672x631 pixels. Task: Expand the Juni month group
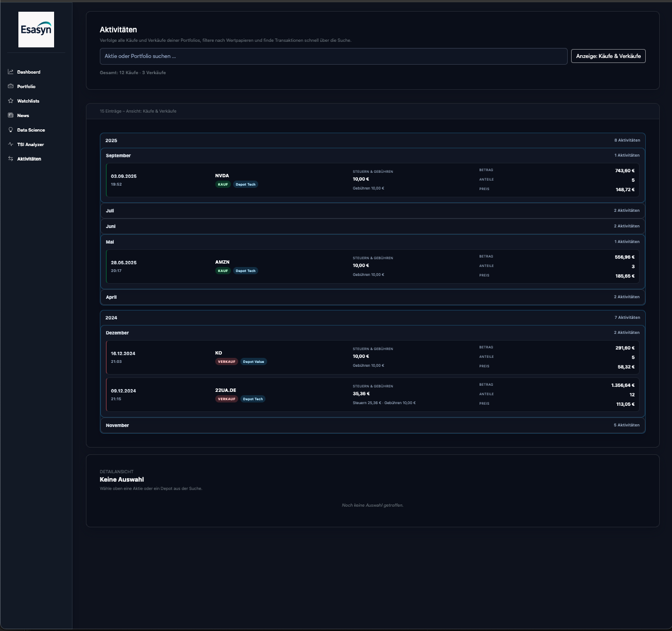373,226
